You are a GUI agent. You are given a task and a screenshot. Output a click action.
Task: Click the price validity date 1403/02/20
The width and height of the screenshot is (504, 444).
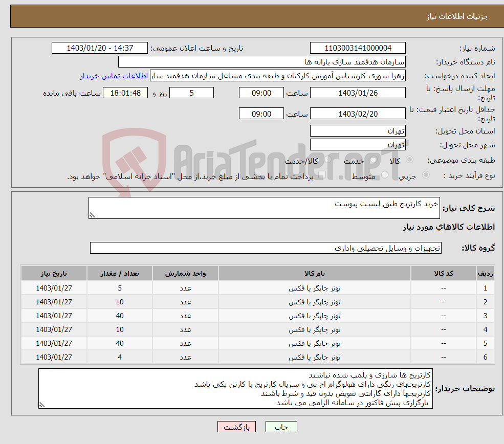[358, 114]
